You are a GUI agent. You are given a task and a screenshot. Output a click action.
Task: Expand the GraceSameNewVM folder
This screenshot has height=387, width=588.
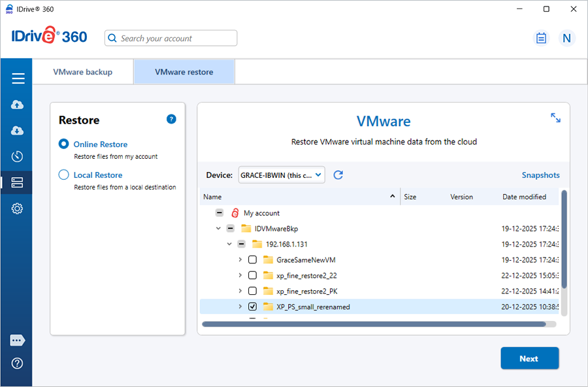(240, 260)
